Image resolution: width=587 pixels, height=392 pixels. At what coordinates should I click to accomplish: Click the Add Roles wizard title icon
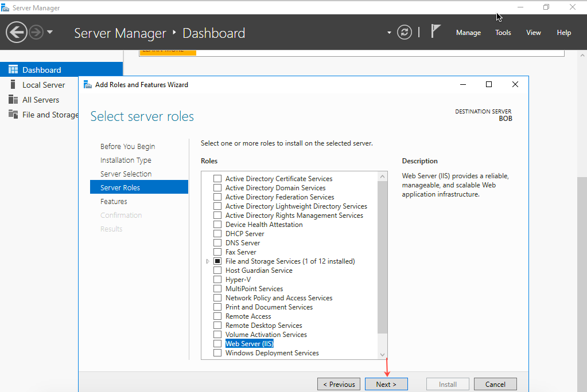click(88, 85)
